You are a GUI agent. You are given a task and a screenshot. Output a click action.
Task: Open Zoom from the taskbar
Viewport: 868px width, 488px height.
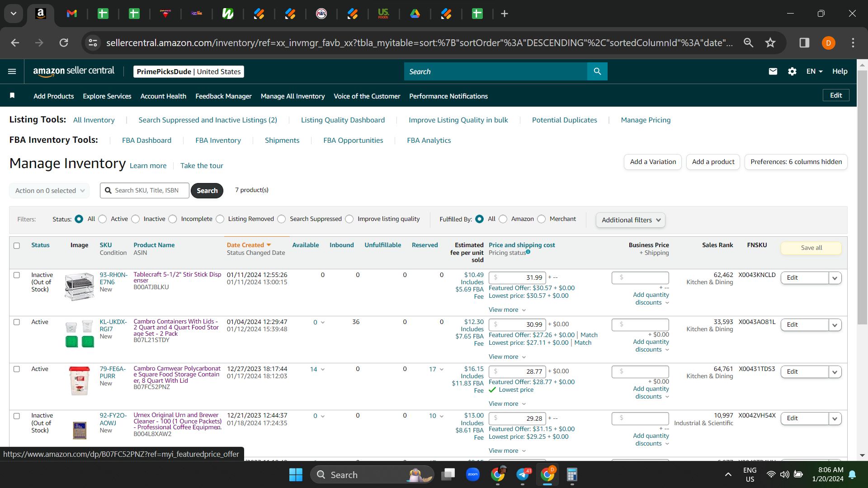pyautogui.click(x=473, y=474)
